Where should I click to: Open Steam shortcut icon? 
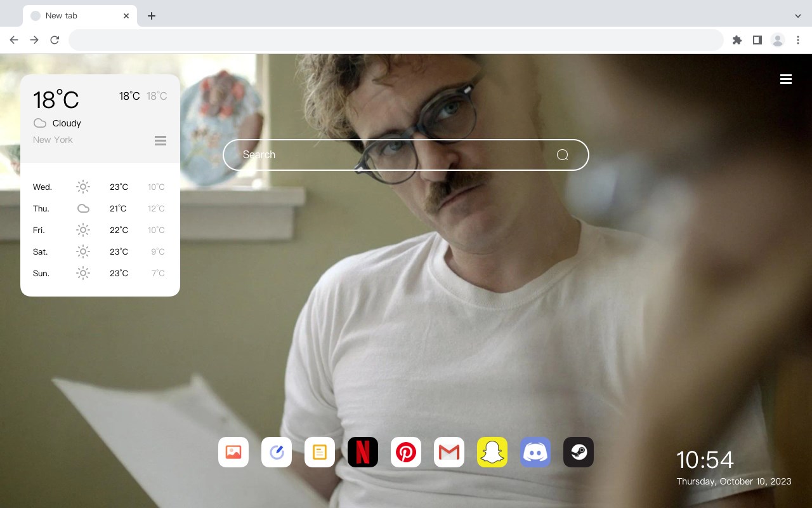coord(579,452)
